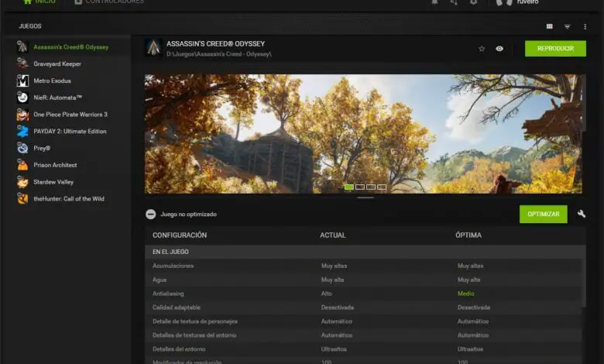Select the Graveyard Keeper game icon
The image size is (604, 364).
click(22, 64)
